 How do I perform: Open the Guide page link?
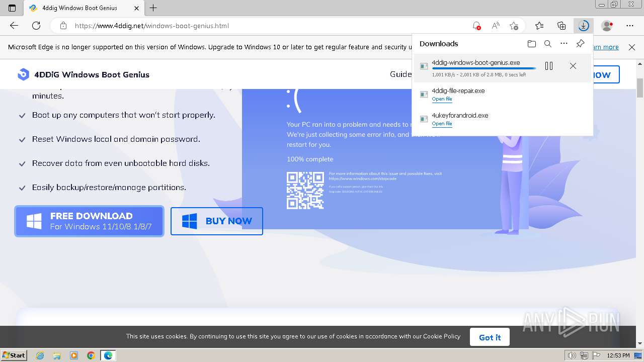tap(400, 74)
